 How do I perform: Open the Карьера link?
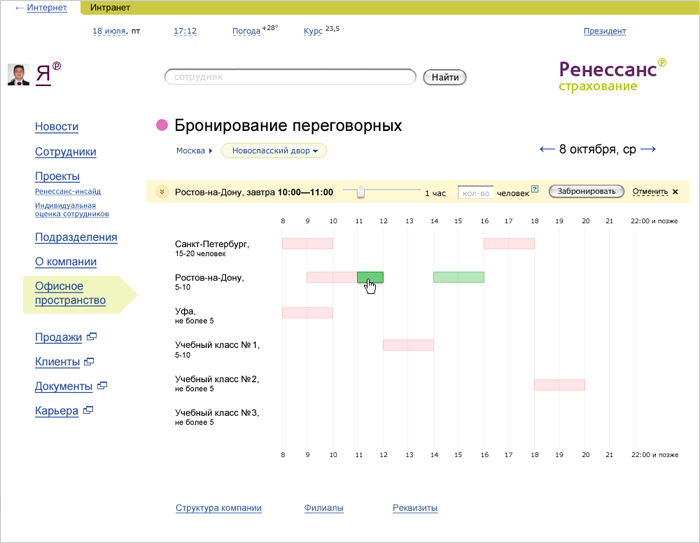[56, 411]
